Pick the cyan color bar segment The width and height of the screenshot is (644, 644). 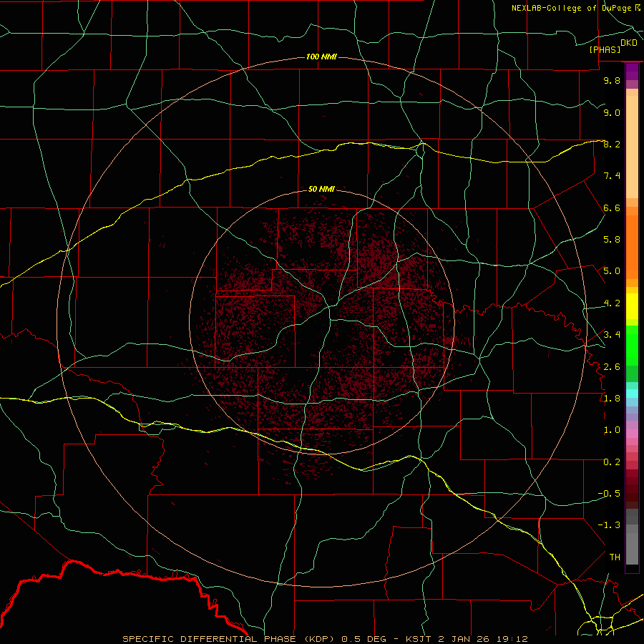point(632,394)
